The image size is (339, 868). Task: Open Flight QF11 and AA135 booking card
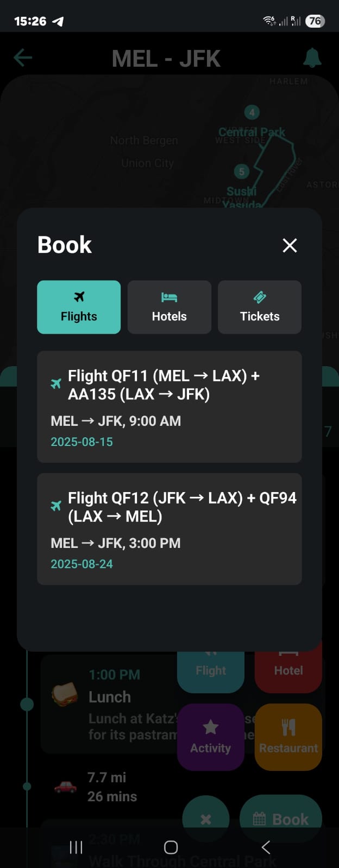click(x=169, y=407)
